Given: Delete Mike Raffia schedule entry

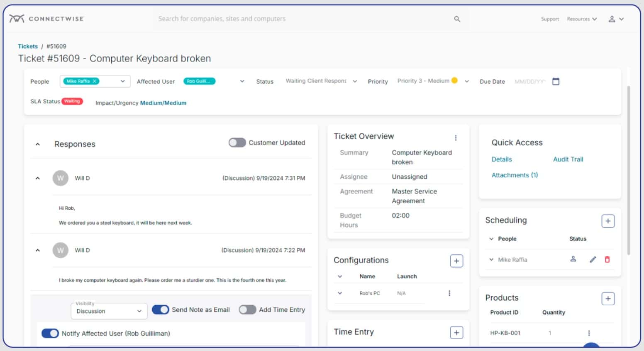Looking at the screenshot, I should click(x=607, y=260).
